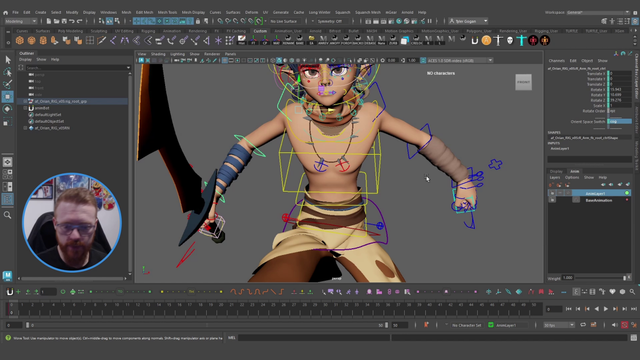Click the Open Scene folder icon
This screenshot has width=640, height=360.
56,21
